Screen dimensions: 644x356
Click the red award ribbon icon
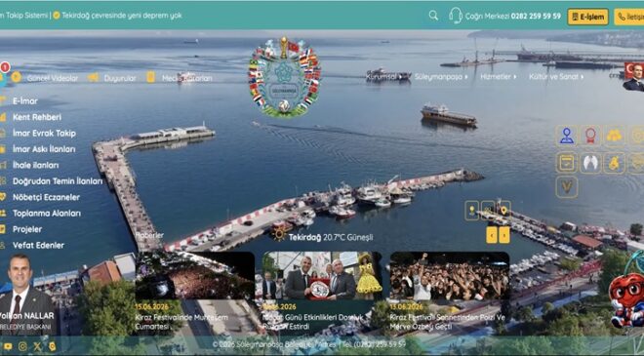coord(590,136)
